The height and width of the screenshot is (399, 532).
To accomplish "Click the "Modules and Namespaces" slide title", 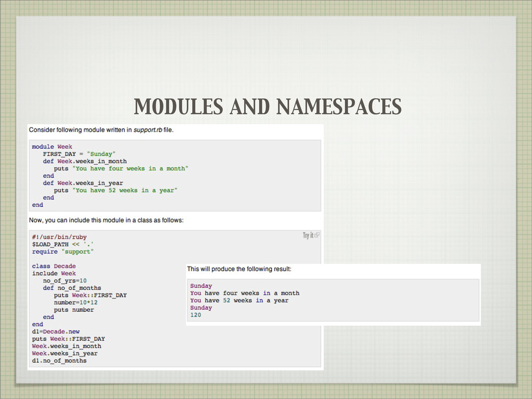I will (268, 107).
